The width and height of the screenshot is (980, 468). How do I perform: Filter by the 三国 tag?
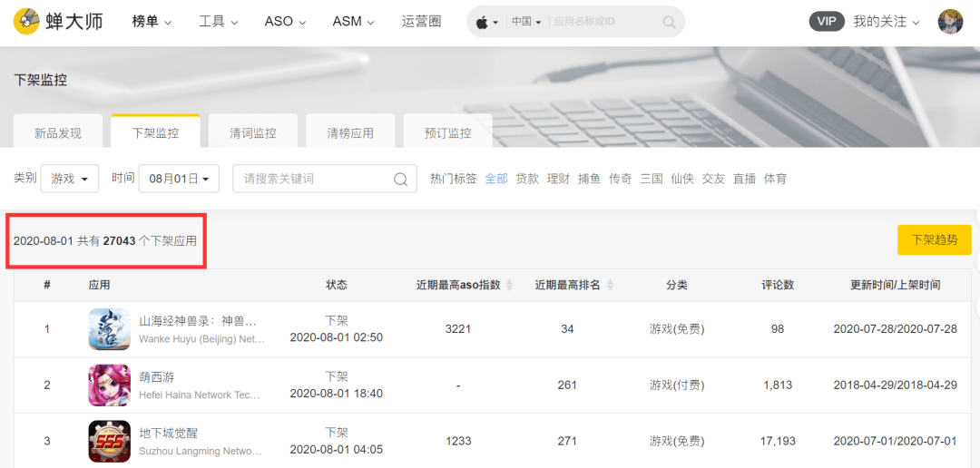[652, 179]
